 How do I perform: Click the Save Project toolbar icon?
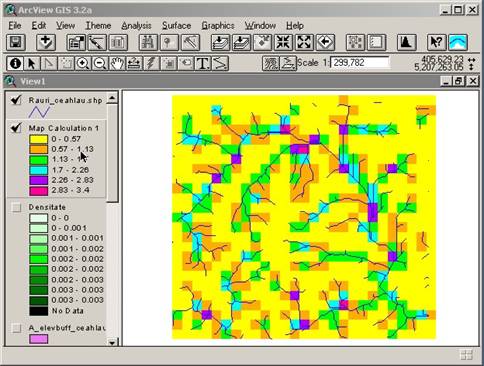[15, 42]
